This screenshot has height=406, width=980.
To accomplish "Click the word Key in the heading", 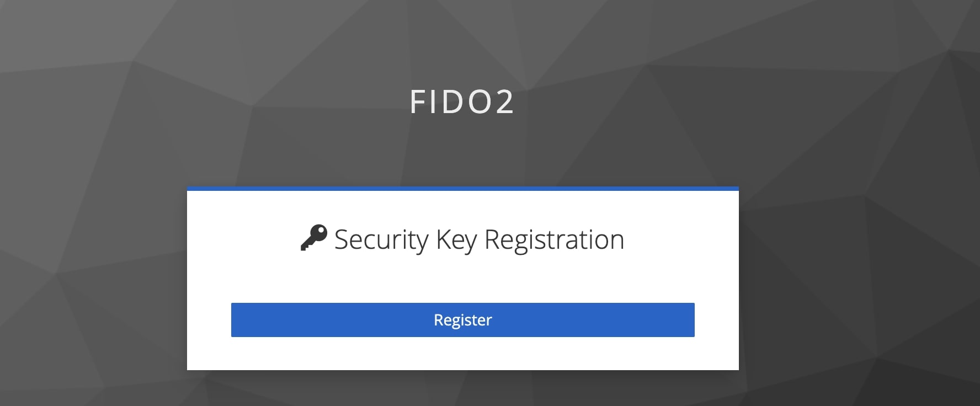I will pyautogui.click(x=456, y=240).
